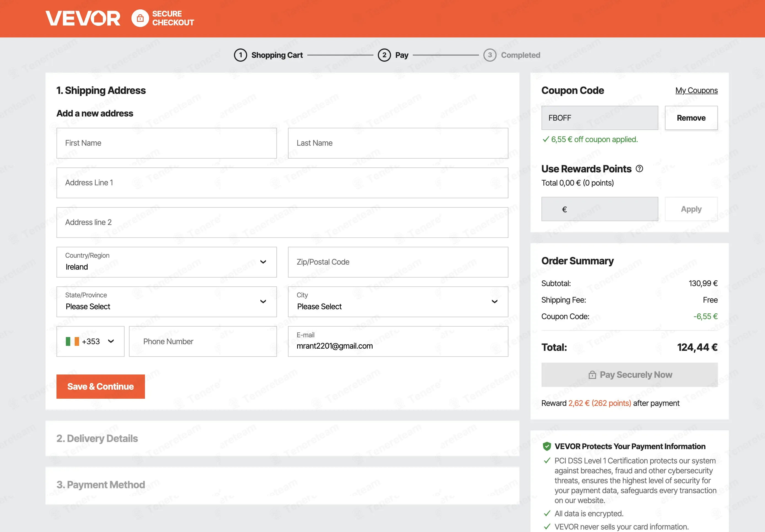Open the Country/Region dropdown
Screen dimensions: 765x532
click(167, 262)
